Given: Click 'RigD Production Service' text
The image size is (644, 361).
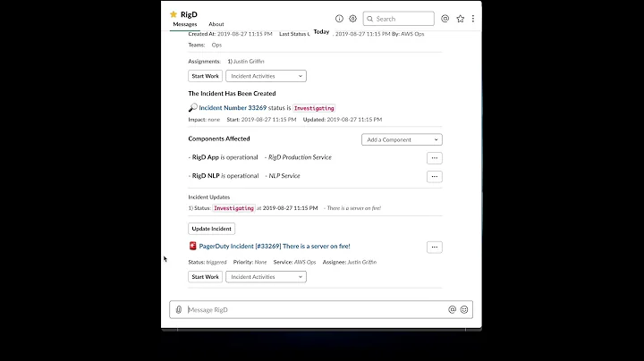Looking at the screenshot, I should pos(300,157).
